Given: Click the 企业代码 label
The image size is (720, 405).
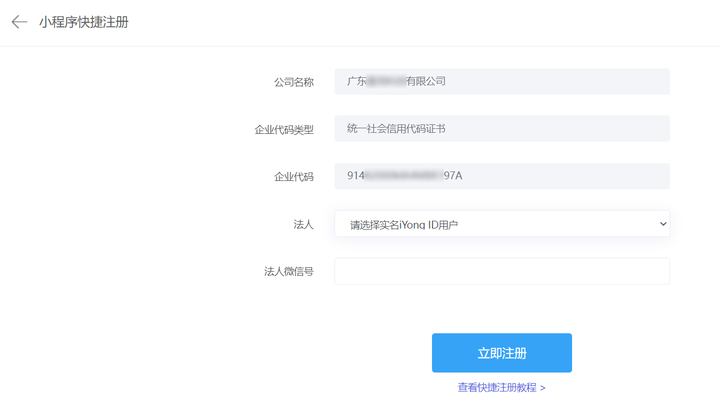Looking at the screenshot, I should tap(294, 177).
